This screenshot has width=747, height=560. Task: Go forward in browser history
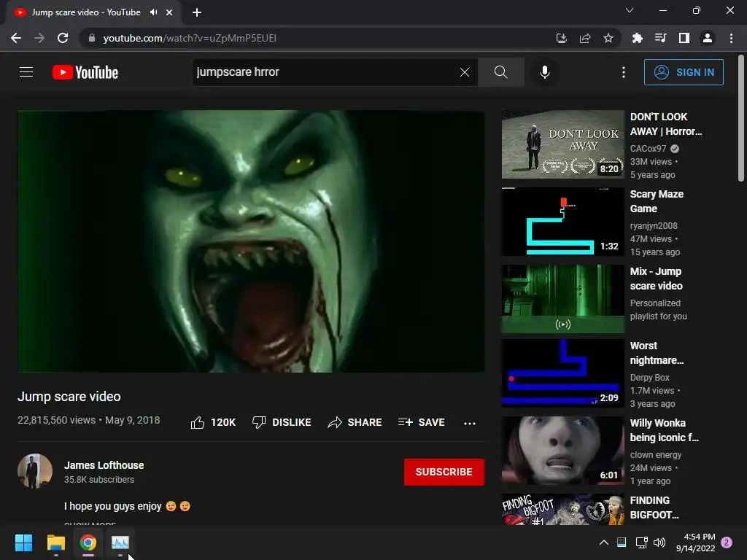click(x=39, y=38)
